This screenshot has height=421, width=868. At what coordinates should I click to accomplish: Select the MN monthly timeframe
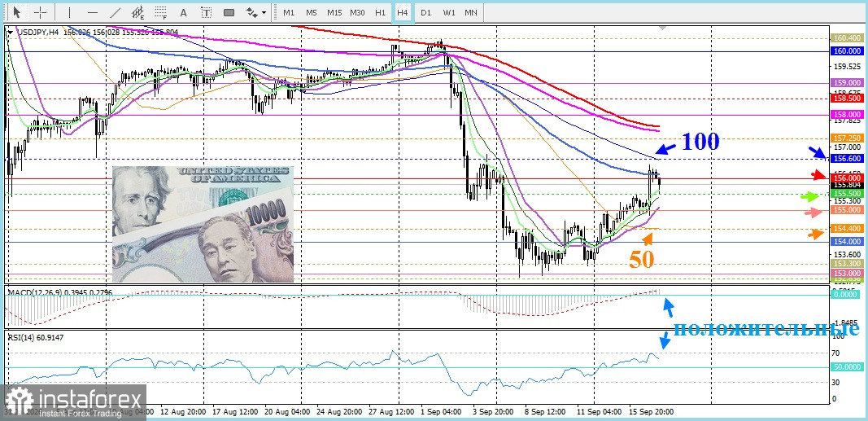(470, 12)
